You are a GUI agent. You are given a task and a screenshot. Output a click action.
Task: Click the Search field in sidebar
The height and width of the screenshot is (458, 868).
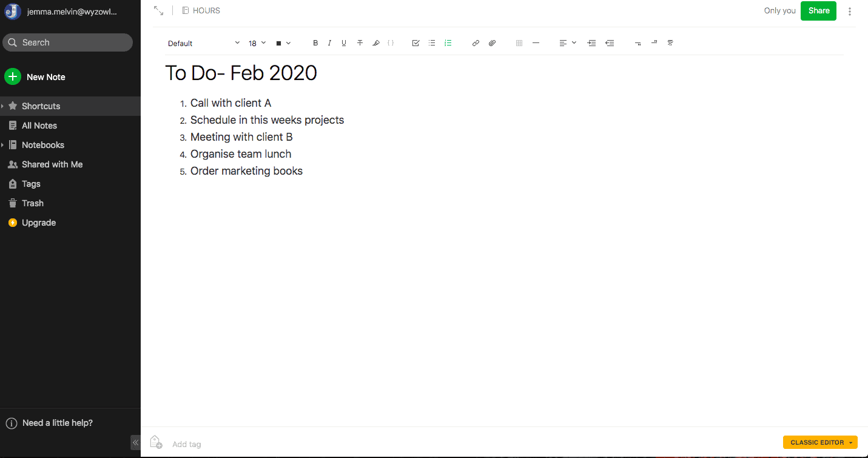(x=68, y=42)
